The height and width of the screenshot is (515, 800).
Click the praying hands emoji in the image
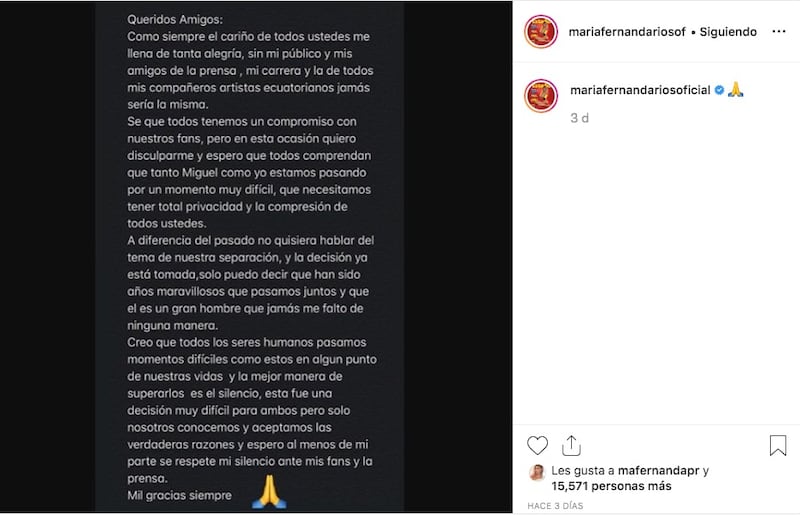[x=269, y=492]
